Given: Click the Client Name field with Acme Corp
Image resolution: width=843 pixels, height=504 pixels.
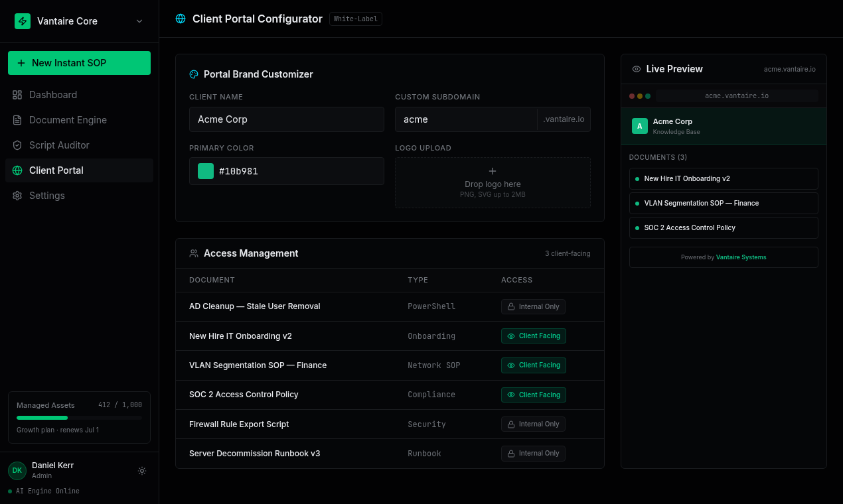Looking at the screenshot, I should pos(287,119).
